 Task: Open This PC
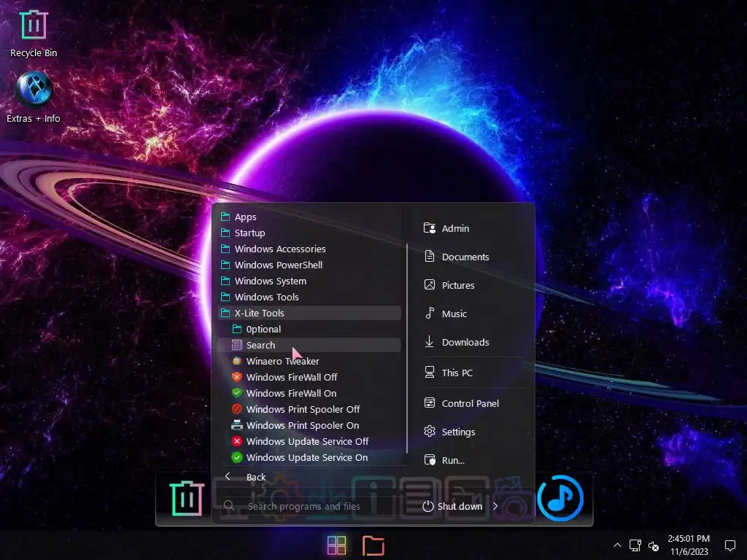click(475, 373)
